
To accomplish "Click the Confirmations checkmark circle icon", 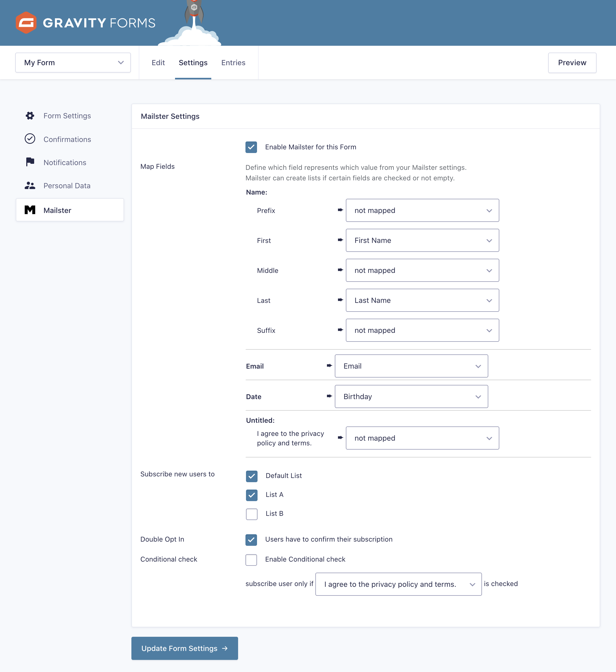I will click(x=30, y=139).
